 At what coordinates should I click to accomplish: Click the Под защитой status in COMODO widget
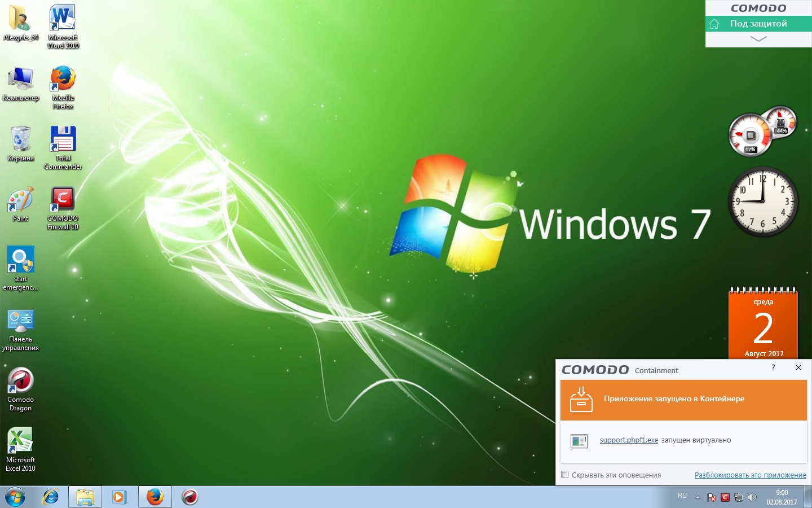click(x=758, y=24)
